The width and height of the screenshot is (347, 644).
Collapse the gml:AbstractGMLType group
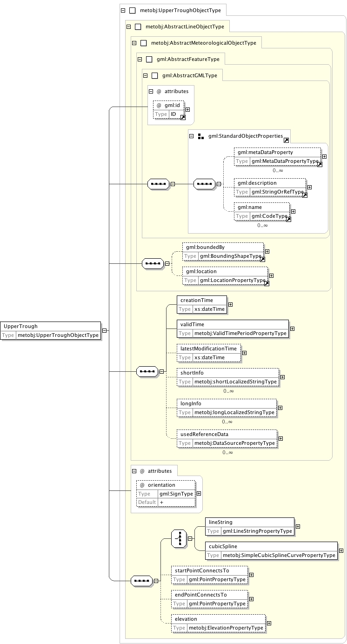(x=145, y=75)
